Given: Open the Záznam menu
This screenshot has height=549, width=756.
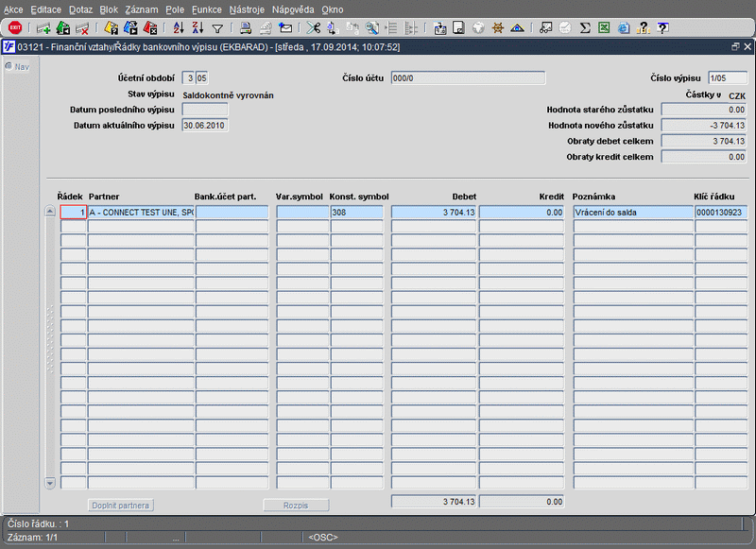Looking at the screenshot, I should [x=141, y=9].
